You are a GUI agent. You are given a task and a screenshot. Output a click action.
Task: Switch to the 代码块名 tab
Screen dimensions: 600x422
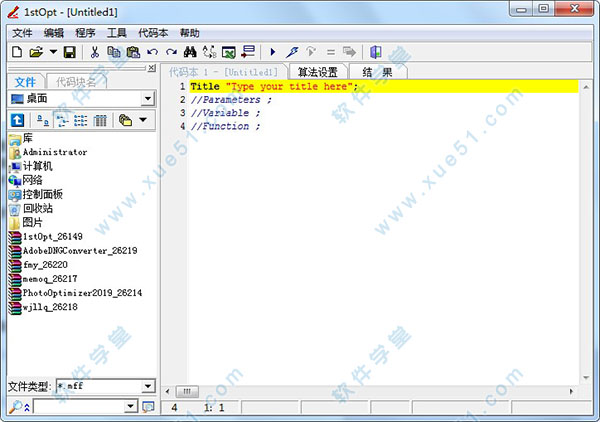tap(76, 81)
